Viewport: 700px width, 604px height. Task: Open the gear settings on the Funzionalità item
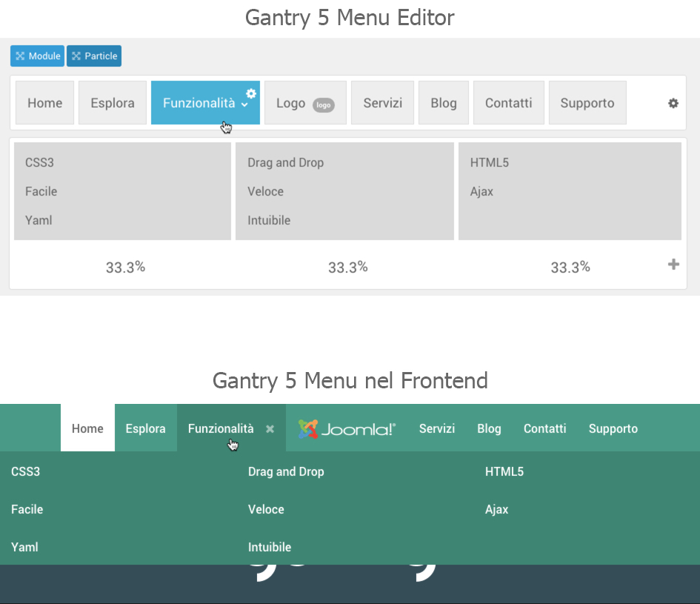[251, 93]
